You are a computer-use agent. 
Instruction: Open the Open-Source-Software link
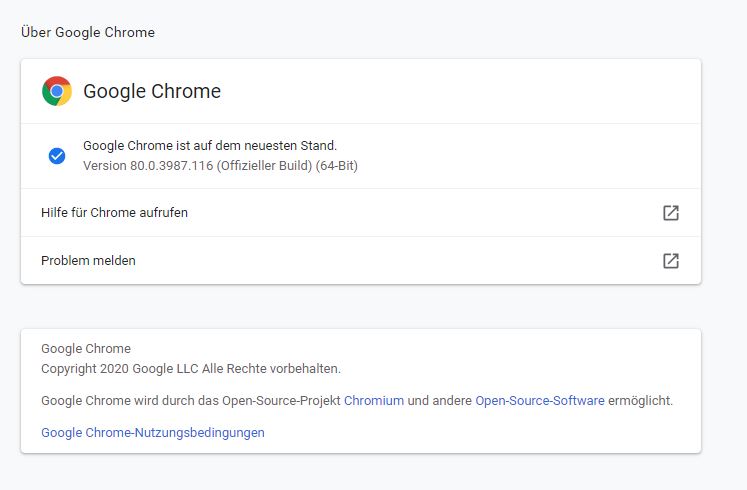pyautogui.click(x=540, y=401)
